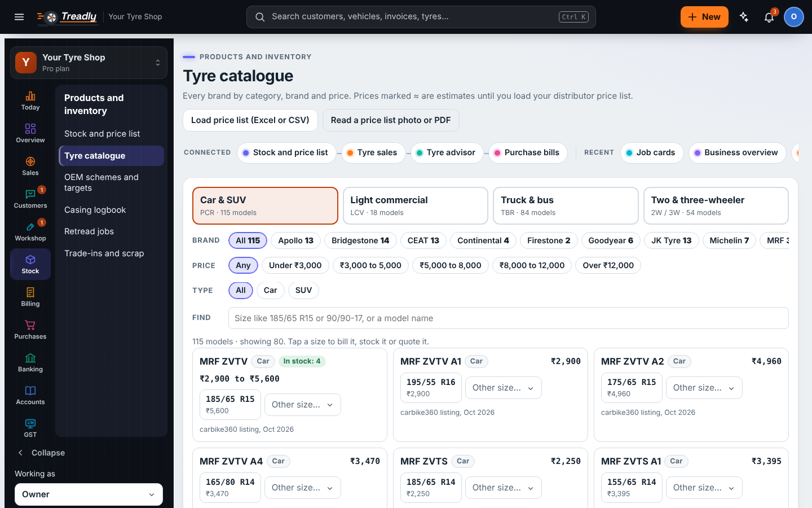Open Stock and price list menu item
The height and width of the screenshot is (508, 812).
[x=111, y=134]
